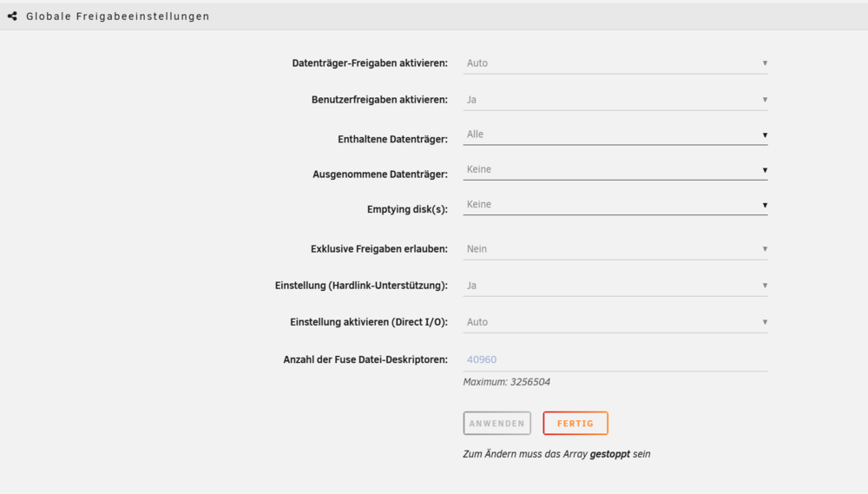868x494 pixels.
Task: Click the Anwenden button
Action: [x=497, y=423]
